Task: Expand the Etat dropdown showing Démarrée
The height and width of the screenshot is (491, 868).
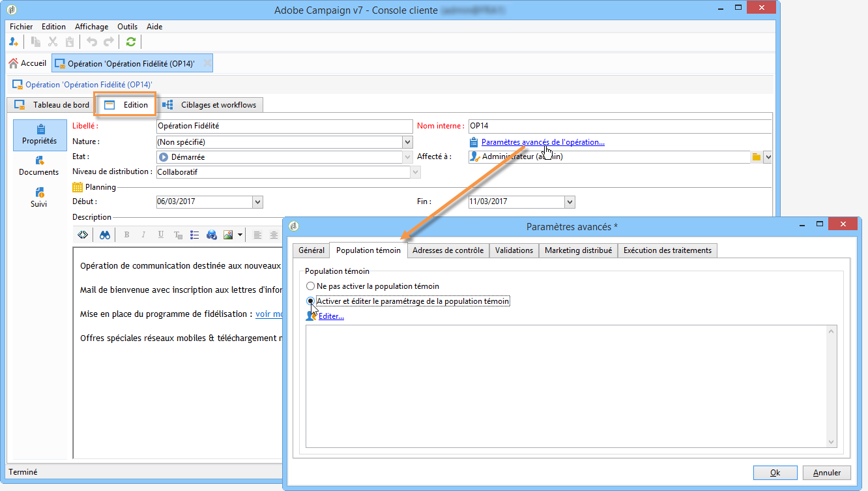Action: [407, 157]
